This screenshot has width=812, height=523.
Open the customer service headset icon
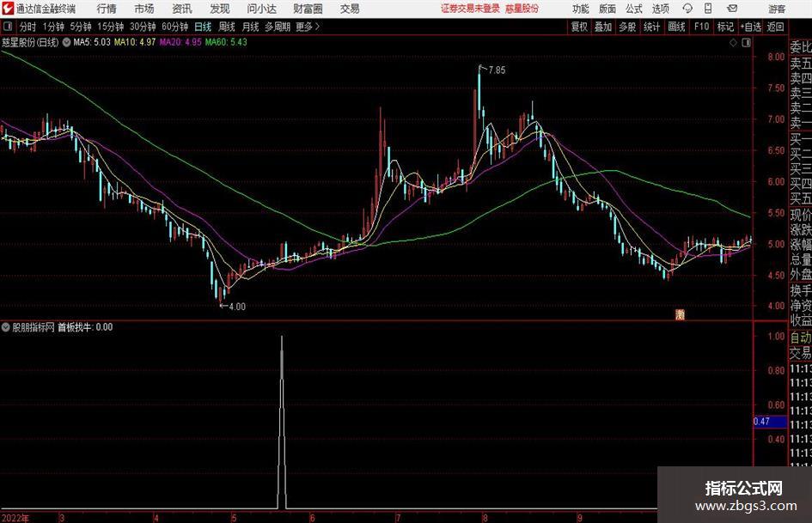point(687,9)
